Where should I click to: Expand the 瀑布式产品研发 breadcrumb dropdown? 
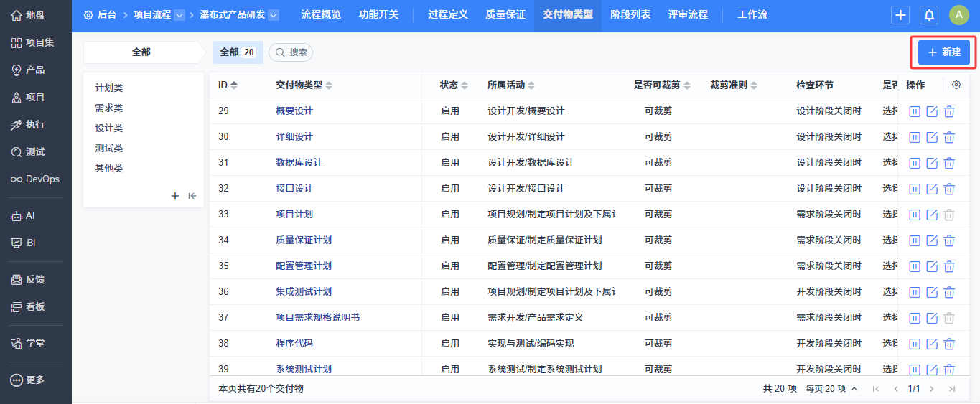pos(273,15)
